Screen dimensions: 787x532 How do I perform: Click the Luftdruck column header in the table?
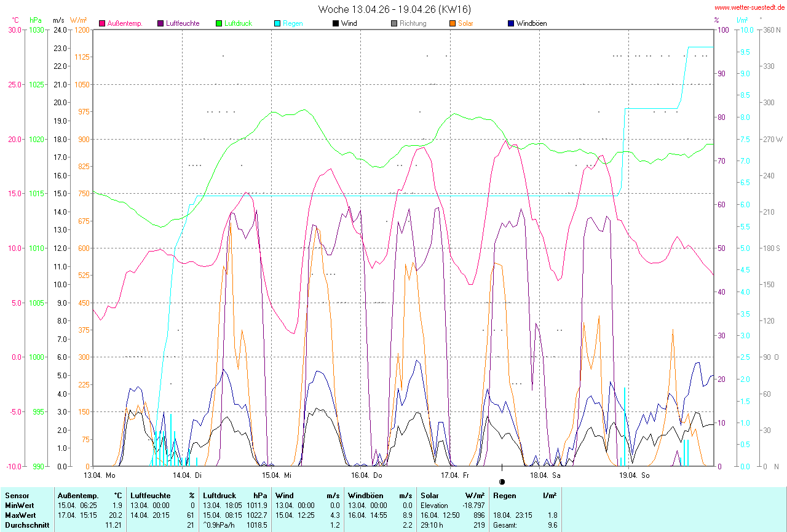pyautogui.click(x=218, y=495)
